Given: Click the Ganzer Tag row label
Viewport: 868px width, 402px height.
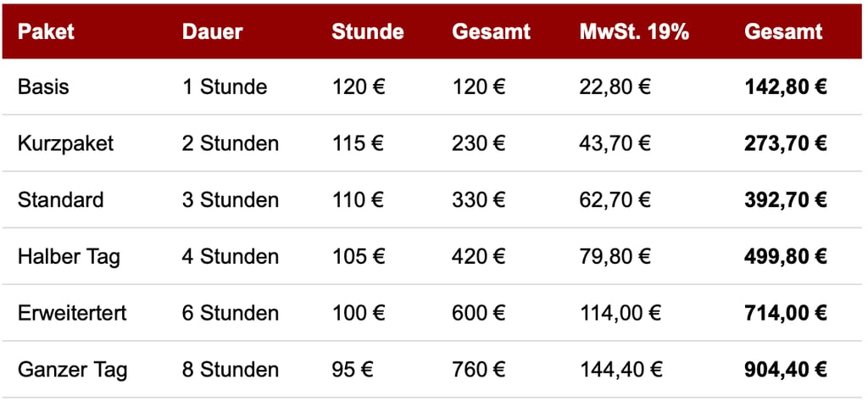Looking at the screenshot, I should pyautogui.click(x=72, y=370).
